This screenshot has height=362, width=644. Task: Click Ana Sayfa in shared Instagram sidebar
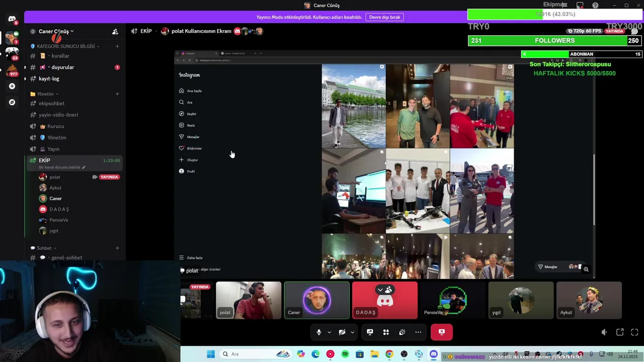pos(191,91)
